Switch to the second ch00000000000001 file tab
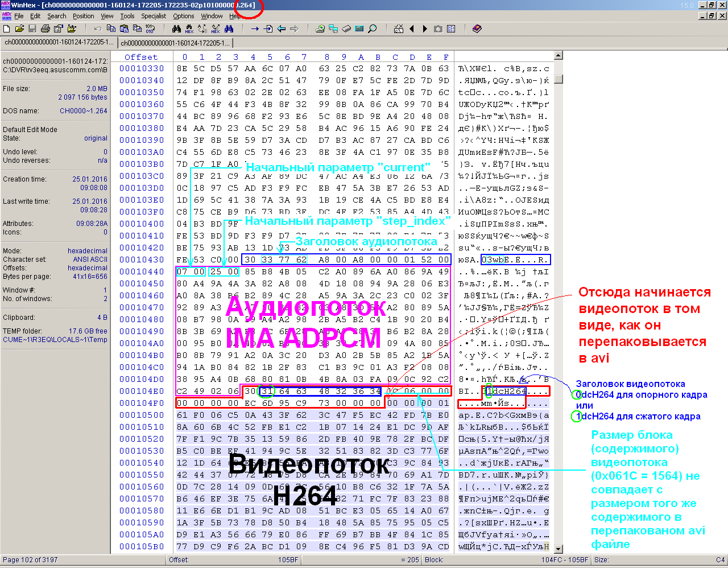This screenshot has height=568, width=728. pos(174,42)
